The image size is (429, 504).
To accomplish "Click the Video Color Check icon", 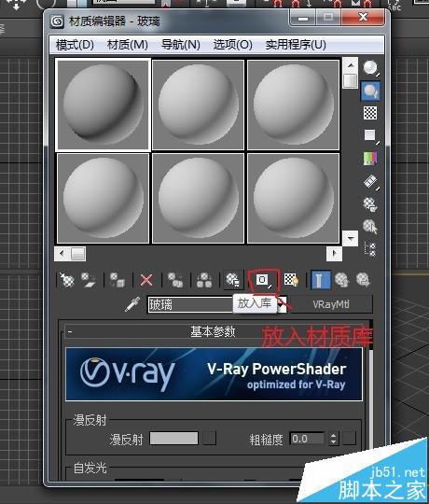I will coord(370,158).
